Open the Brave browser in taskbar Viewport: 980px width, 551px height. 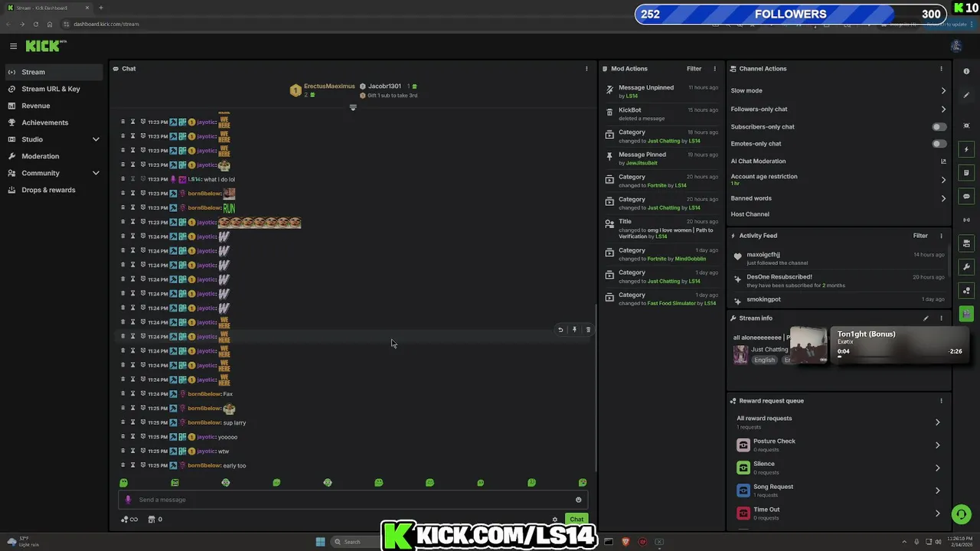[626, 542]
